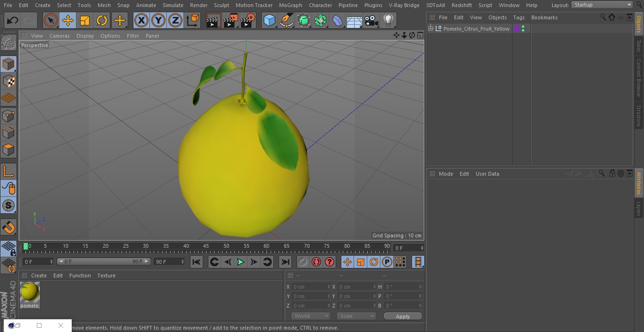Activate the Rotate tool

click(102, 21)
